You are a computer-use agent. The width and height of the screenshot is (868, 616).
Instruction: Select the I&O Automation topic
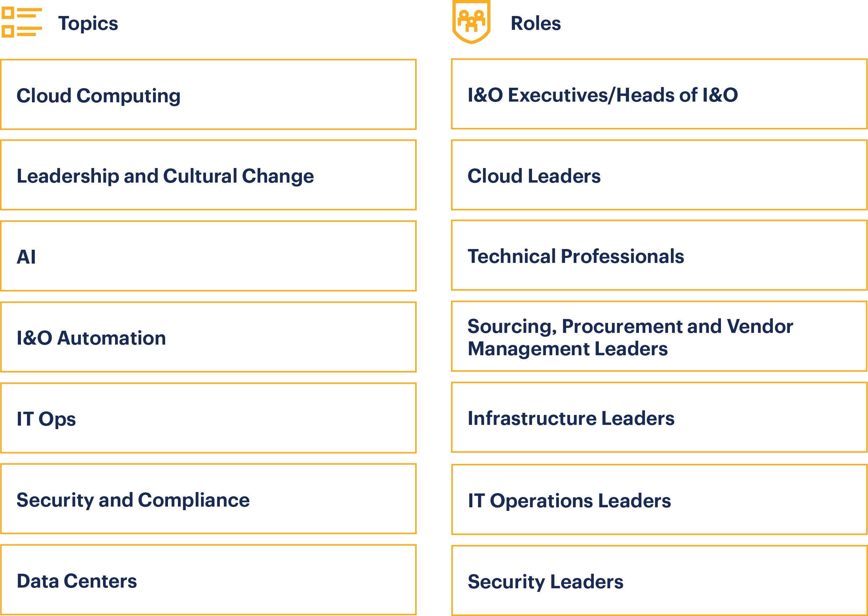click(208, 337)
